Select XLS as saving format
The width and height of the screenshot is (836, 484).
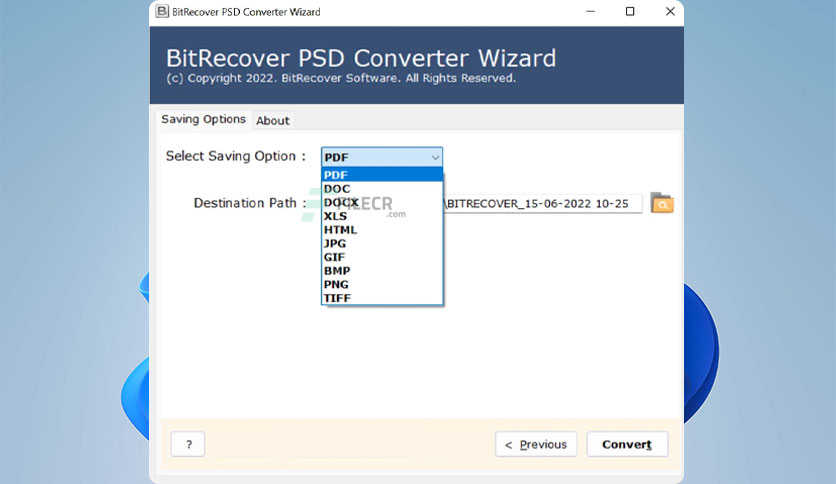[382, 216]
